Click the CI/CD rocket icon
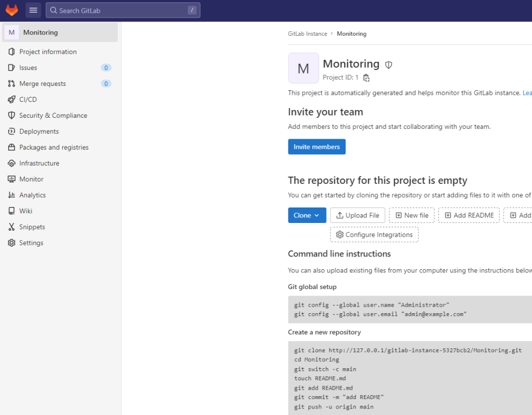The height and width of the screenshot is (415, 532). [12, 99]
